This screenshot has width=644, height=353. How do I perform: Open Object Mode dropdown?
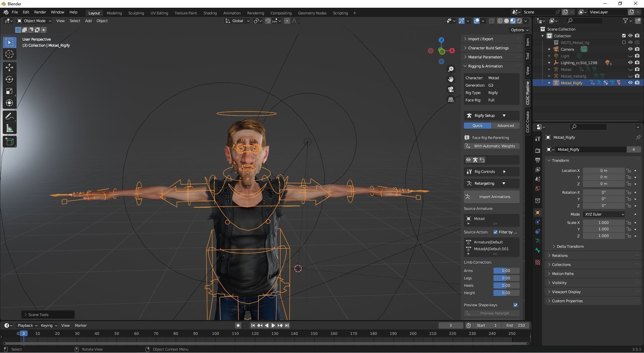[x=34, y=21]
